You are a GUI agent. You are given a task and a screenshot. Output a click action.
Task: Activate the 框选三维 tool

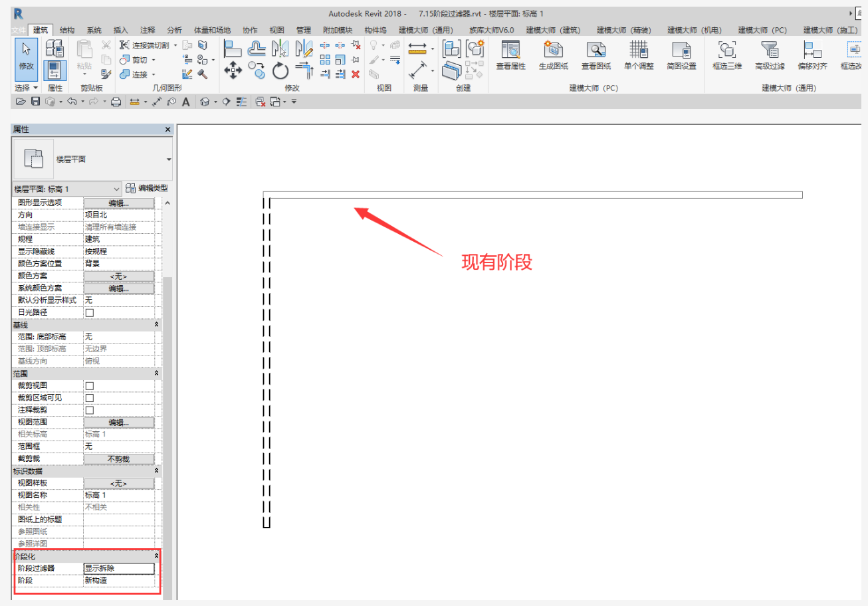[728, 55]
